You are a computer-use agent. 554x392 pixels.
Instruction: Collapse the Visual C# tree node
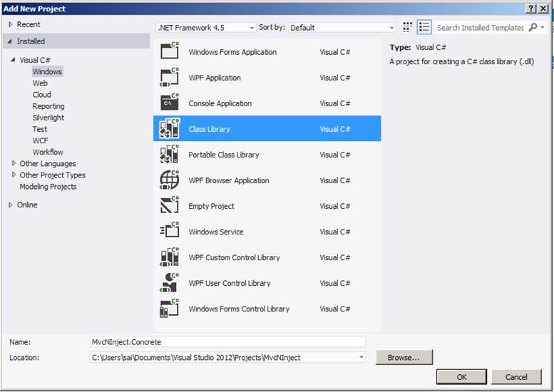click(13, 60)
